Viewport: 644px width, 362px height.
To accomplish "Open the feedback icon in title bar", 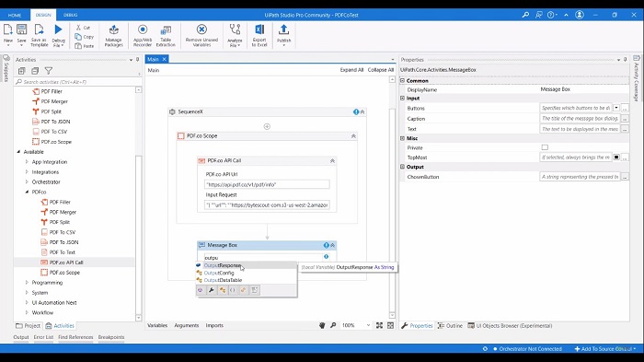I will [539, 15].
